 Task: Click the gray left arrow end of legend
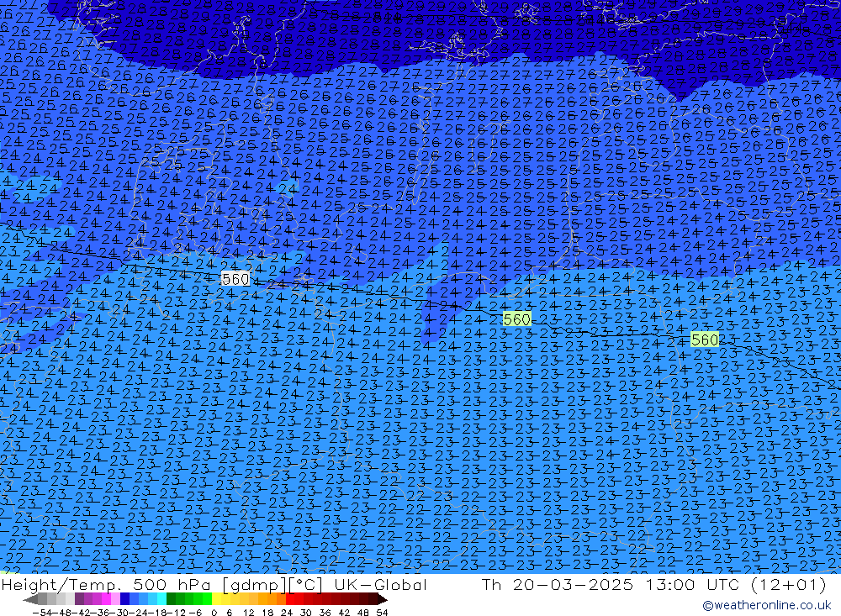[x=30, y=599]
